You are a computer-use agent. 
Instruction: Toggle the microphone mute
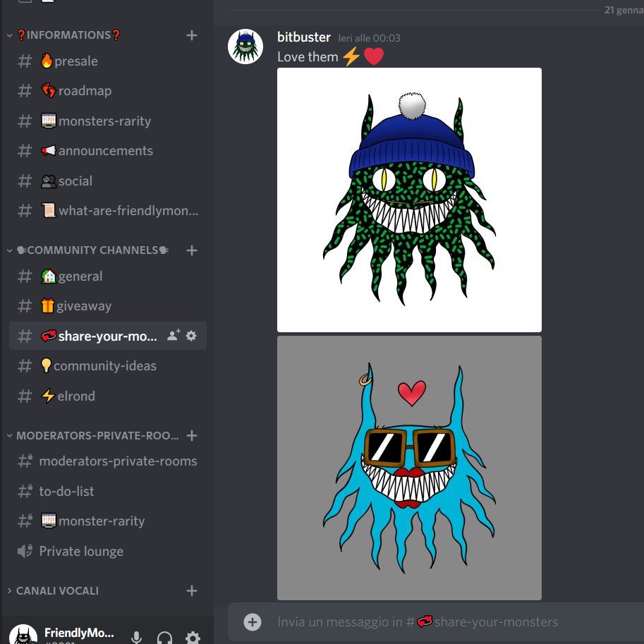[136, 638]
